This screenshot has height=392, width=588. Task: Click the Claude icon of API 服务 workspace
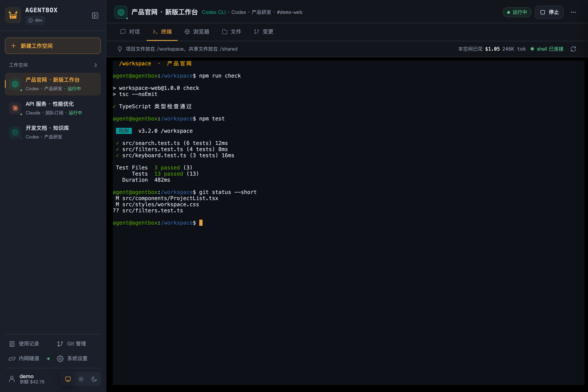point(15,108)
